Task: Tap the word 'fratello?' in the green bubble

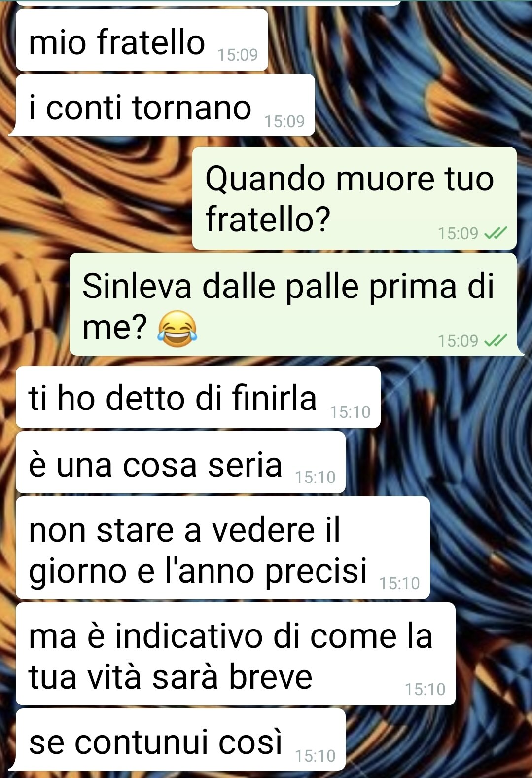Action: 268,219
